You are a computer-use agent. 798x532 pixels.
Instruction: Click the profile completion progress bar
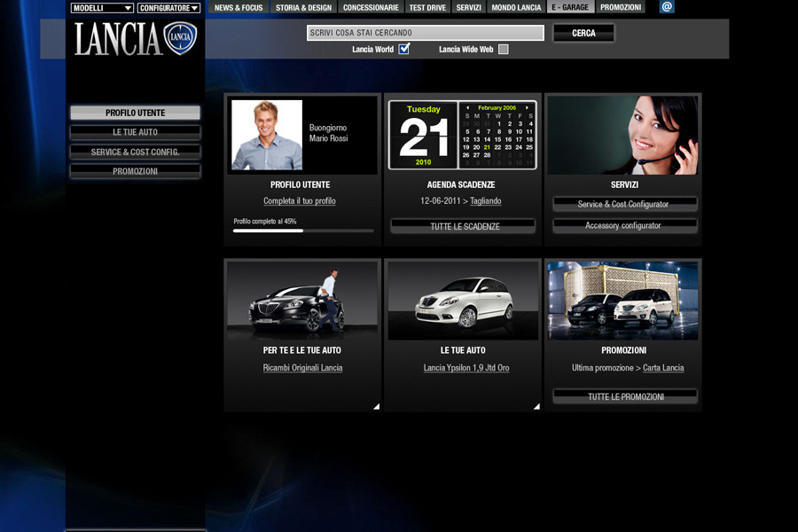(x=303, y=231)
